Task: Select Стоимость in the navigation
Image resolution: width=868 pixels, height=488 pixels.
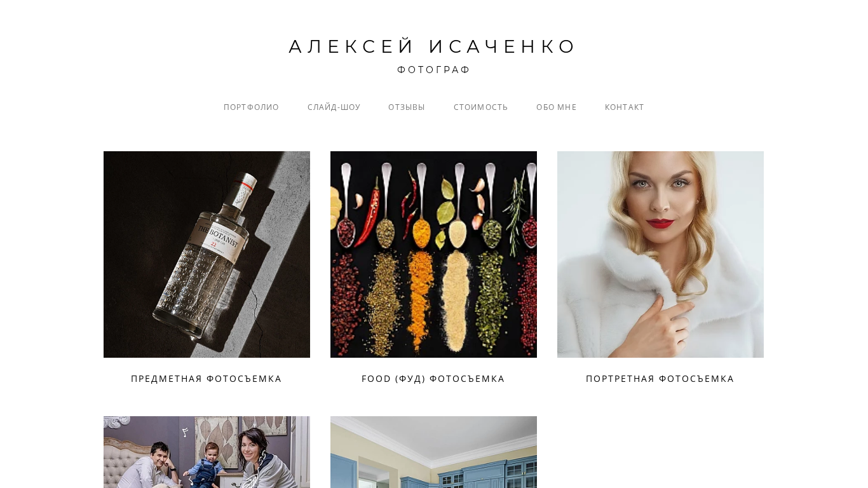Action: click(x=480, y=107)
